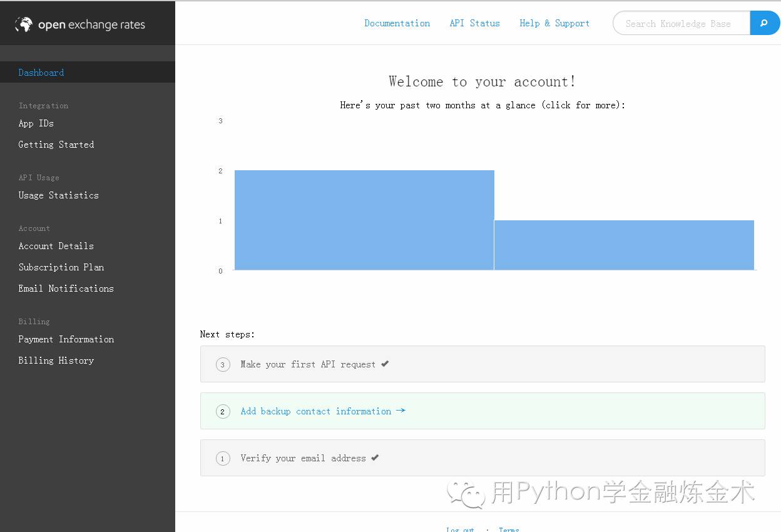The image size is (781, 532).
Task: Click the taller first-month usage bar
Action: 364,220
